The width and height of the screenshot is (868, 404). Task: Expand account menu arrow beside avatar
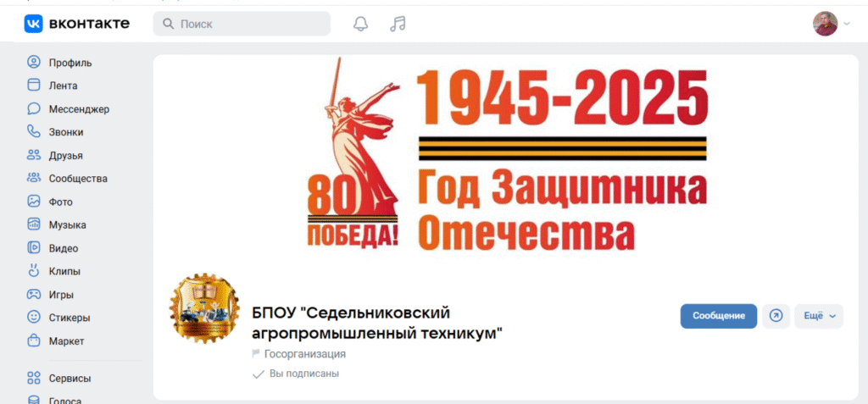[847, 24]
